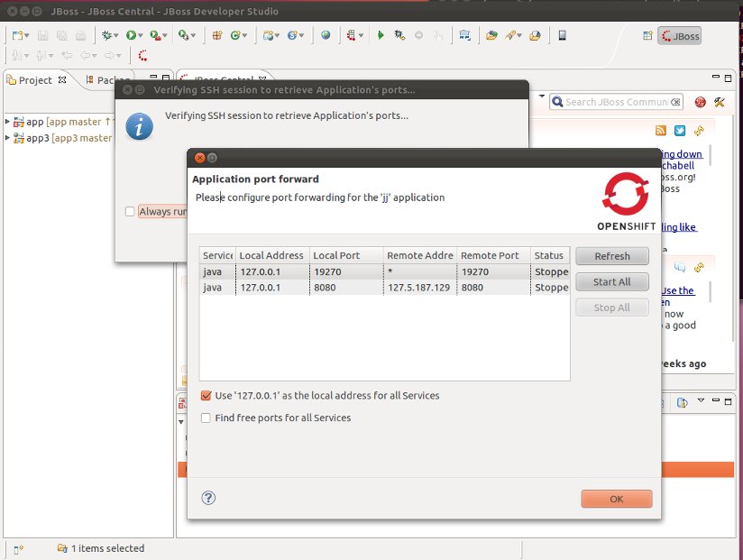Select the row with local port 19270

coord(384,272)
